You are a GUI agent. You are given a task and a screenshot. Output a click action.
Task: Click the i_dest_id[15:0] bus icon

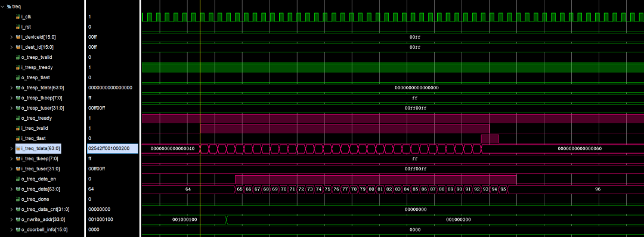(18, 47)
